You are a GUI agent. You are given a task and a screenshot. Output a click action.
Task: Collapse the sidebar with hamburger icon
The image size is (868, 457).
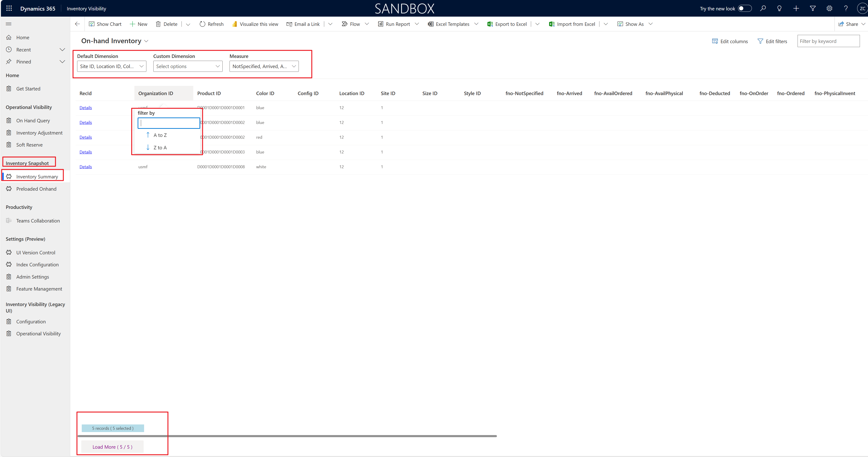coord(9,24)
